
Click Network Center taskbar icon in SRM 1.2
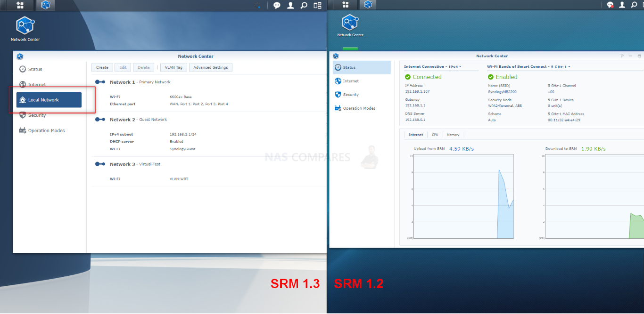click(x=368, y=5)
